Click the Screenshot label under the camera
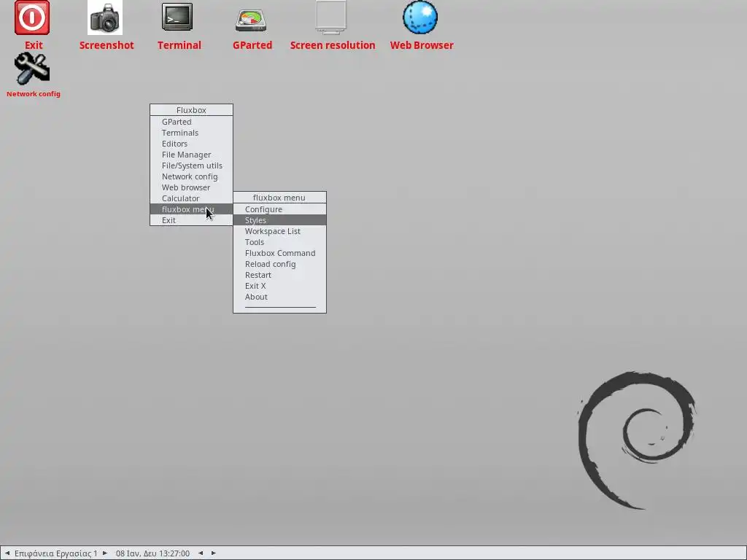 coord(107,45)
